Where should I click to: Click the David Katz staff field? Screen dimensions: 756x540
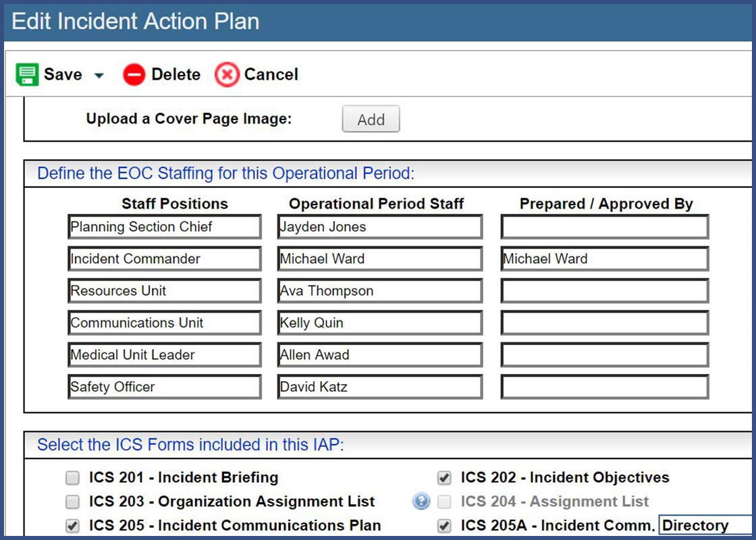[x=379, y=387]
